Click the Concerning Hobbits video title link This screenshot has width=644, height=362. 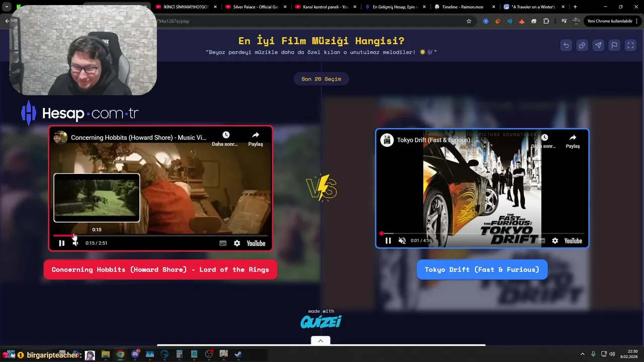138,138
